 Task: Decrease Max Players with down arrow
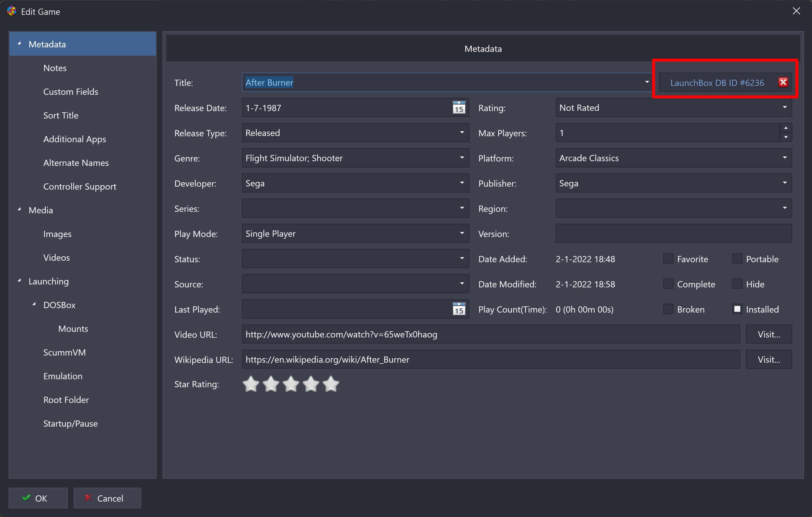coord(785,137)
